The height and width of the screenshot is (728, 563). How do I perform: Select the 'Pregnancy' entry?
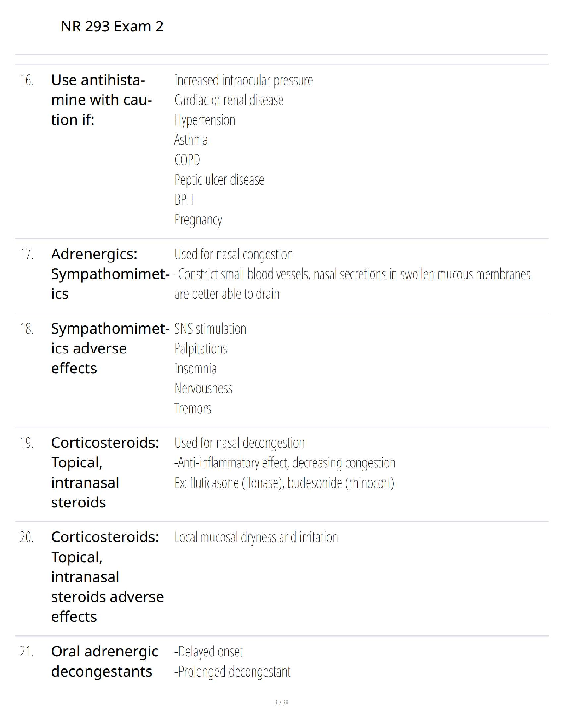pos(198,220)
